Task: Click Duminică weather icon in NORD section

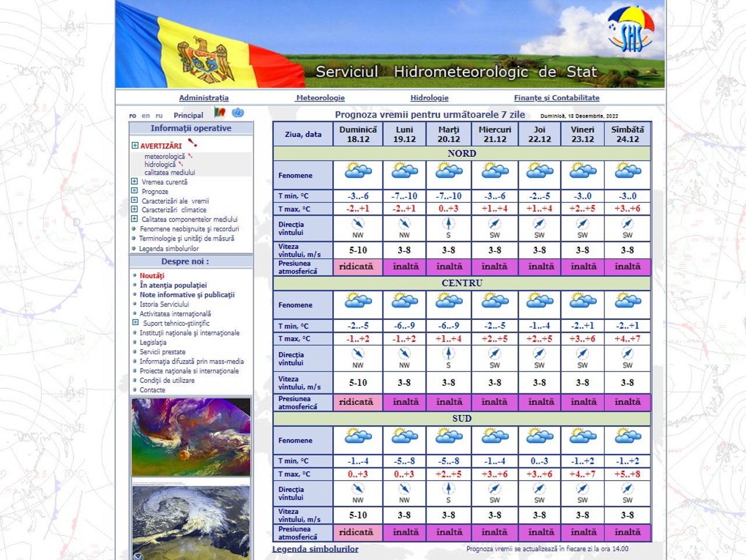Action: click(x=358, y=171)
